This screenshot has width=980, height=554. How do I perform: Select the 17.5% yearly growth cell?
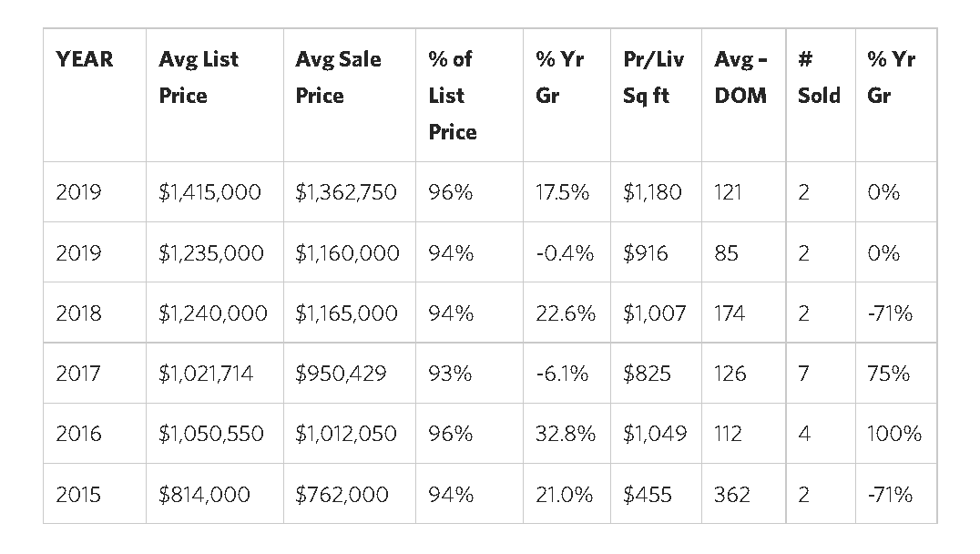click(562, 192)
